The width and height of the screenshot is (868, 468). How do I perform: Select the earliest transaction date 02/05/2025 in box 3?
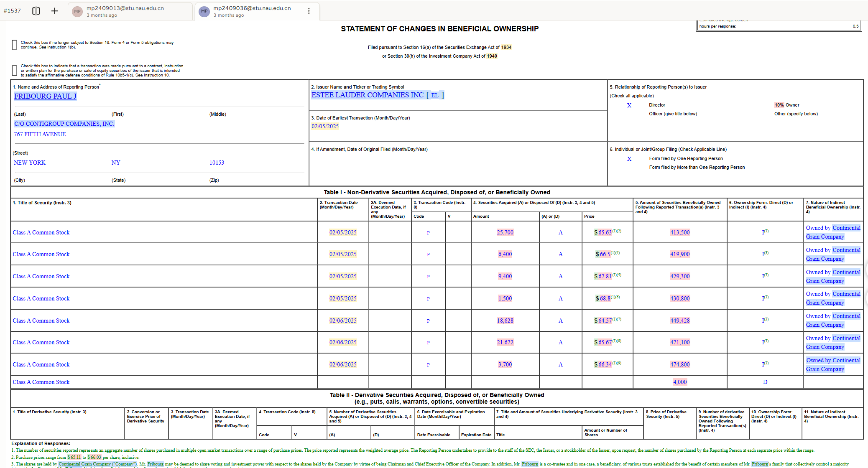click(325, 126)
